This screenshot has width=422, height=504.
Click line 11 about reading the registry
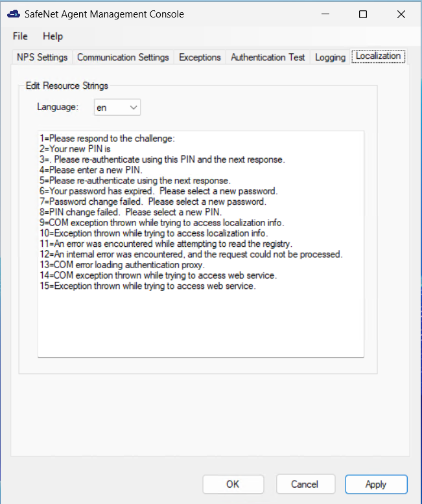pos(166,244)
